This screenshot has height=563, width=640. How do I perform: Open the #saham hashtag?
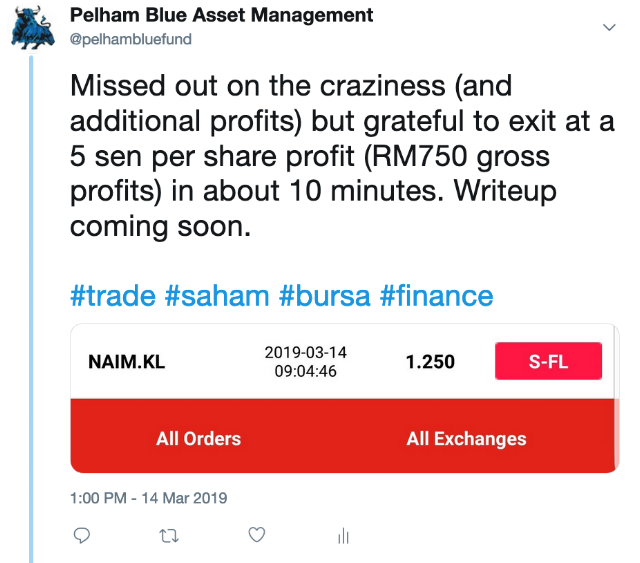pyautogui.click(x=217, y=296)
